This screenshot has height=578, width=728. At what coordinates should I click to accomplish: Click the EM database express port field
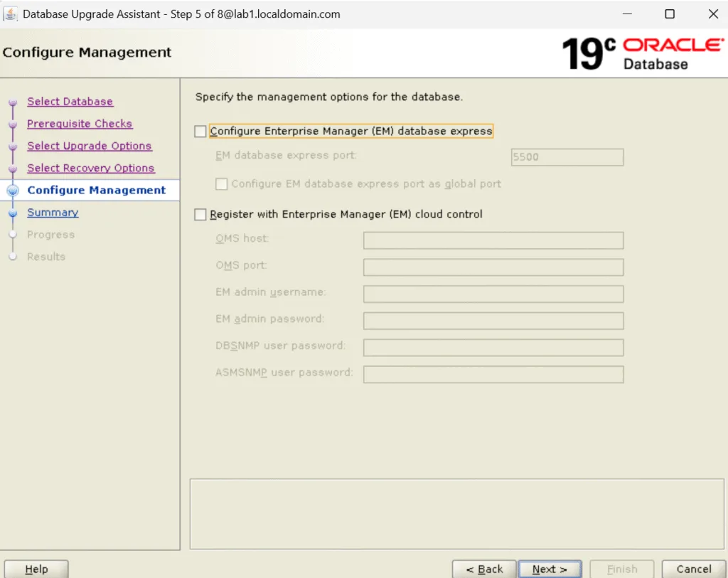(567, 156)
